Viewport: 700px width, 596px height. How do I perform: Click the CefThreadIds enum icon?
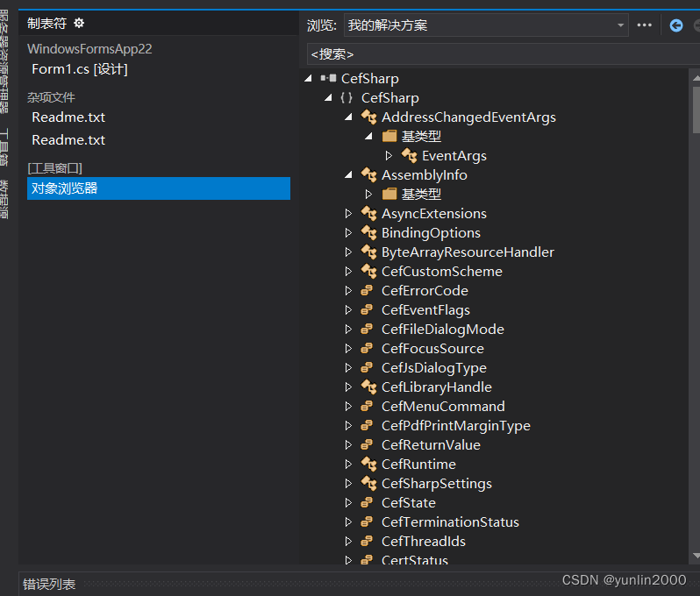367,541
